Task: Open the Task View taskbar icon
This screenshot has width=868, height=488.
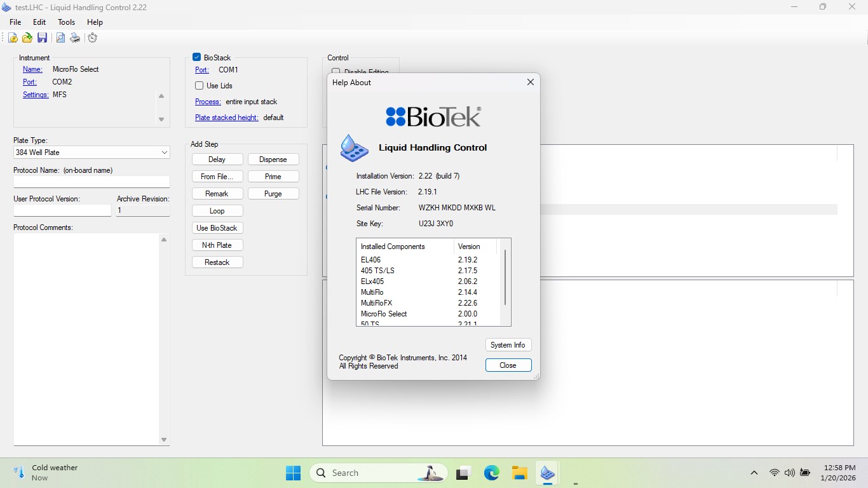Action: pyautogui.click(x=463, y=473)
